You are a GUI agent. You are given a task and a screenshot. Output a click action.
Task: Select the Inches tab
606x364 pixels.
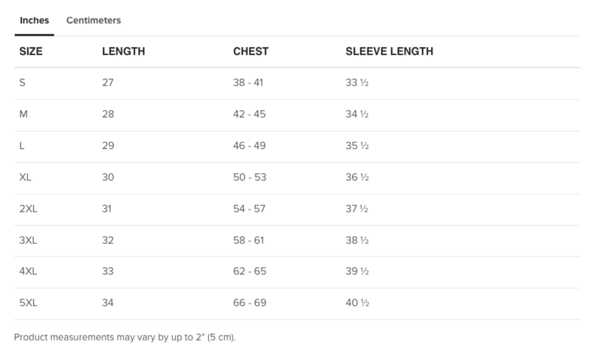[34, 20]
